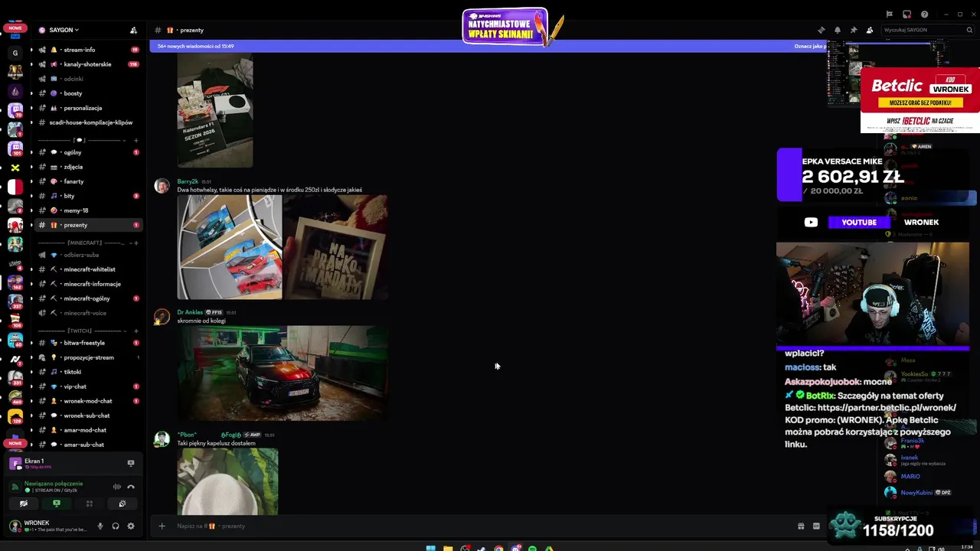
Task: Open the scadi-house-kompilacje-klipów channel
Action: tap(90, 122)
